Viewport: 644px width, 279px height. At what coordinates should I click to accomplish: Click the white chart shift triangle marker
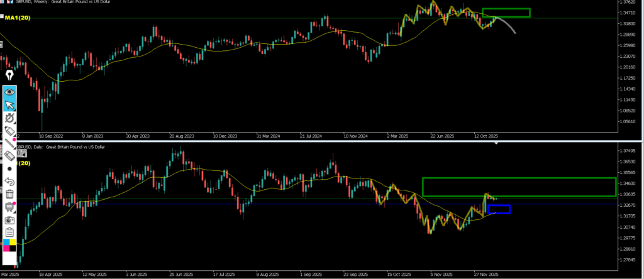(496, 143)
